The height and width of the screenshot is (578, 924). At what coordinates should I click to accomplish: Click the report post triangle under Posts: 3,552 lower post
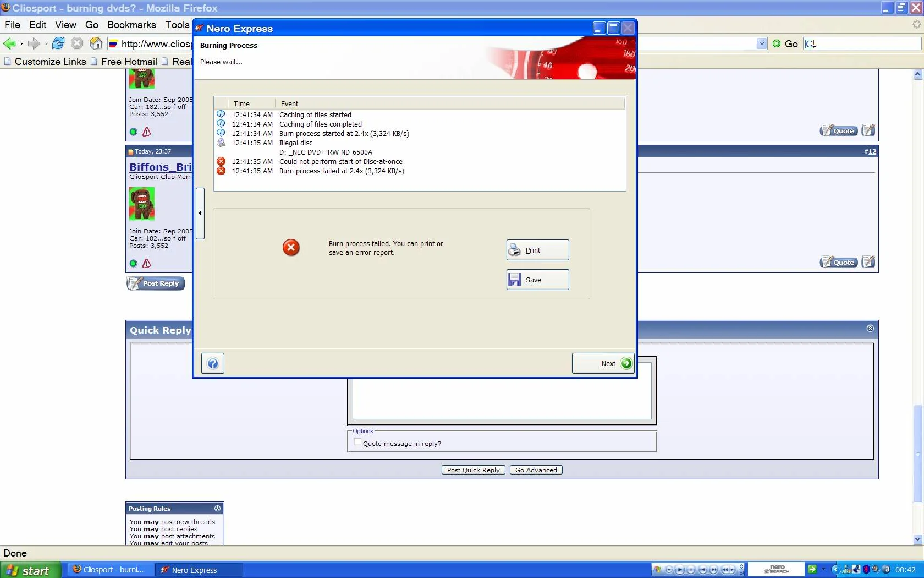(x=147, y=264)
